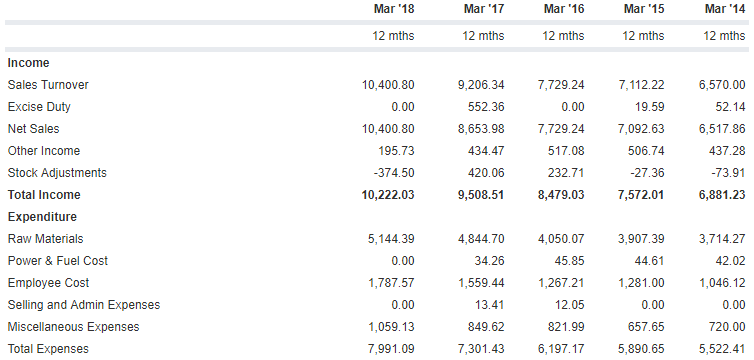This screenshot has width=754, height=360.
Task: Select Employee Cost value 1,559.44
Action: pos(481,283)
